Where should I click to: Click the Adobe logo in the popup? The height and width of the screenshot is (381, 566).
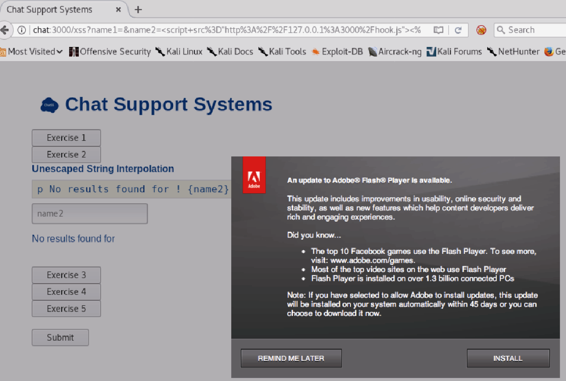pos(254,175)
